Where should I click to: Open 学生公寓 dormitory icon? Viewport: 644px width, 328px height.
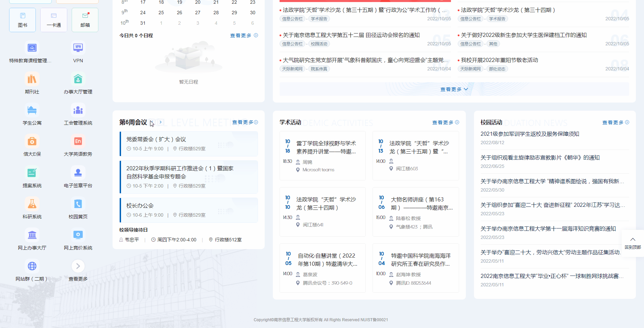32,110
